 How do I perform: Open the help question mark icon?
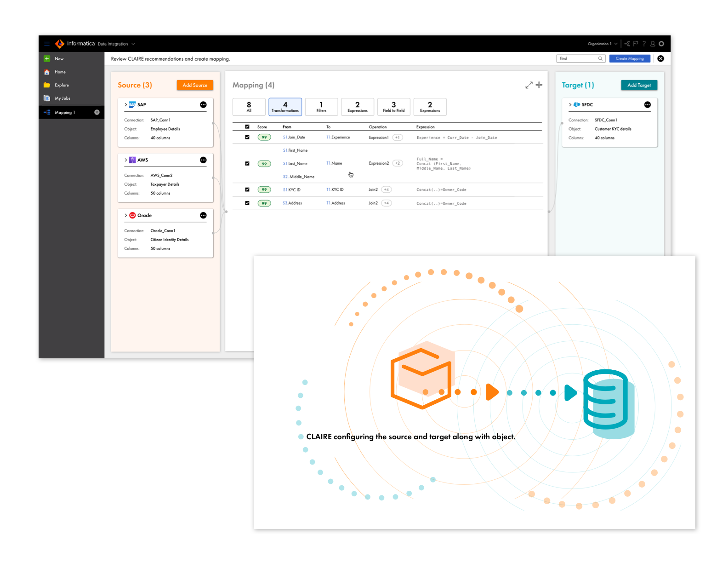coord(644,44)
